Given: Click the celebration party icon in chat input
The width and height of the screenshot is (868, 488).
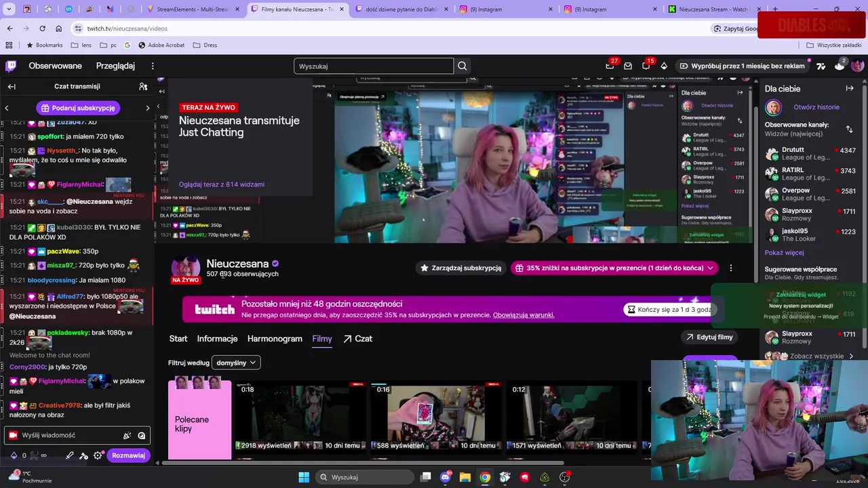Looking at the screenshot, I should pyautogui.click(x=127, y=435).
